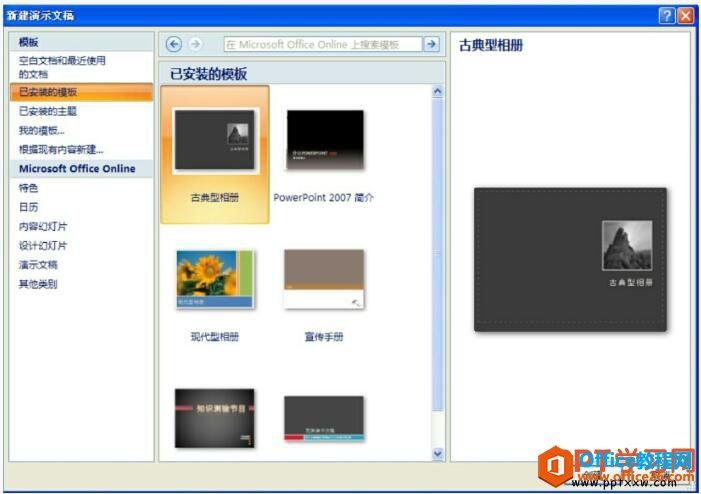
Task: Open the 日历 online category
Action: coord(28,207)
